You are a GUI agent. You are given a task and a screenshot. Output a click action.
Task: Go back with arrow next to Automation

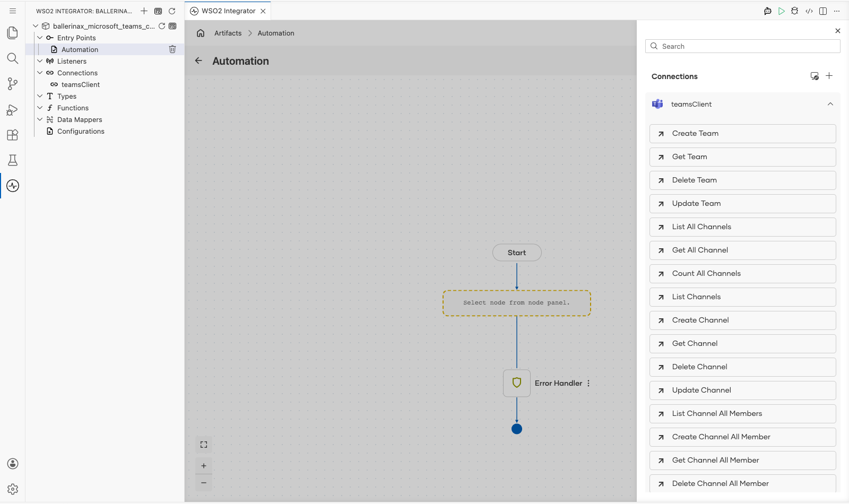tap(198, 60)
